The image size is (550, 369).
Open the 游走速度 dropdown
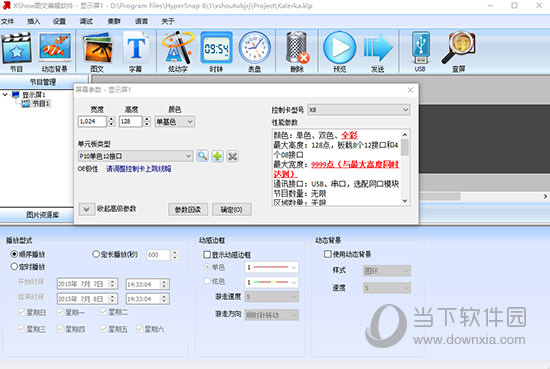(x=271, y=297)
